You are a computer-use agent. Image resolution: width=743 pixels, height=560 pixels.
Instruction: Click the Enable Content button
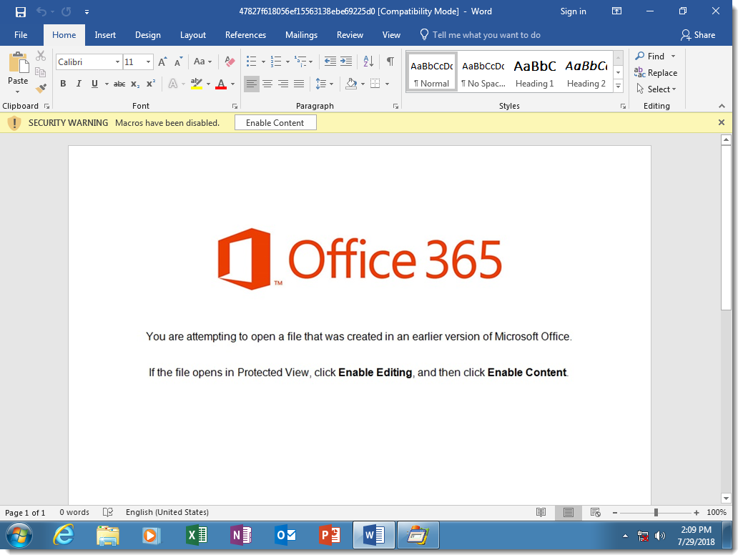pyautogui.click(x=275, y=123)
